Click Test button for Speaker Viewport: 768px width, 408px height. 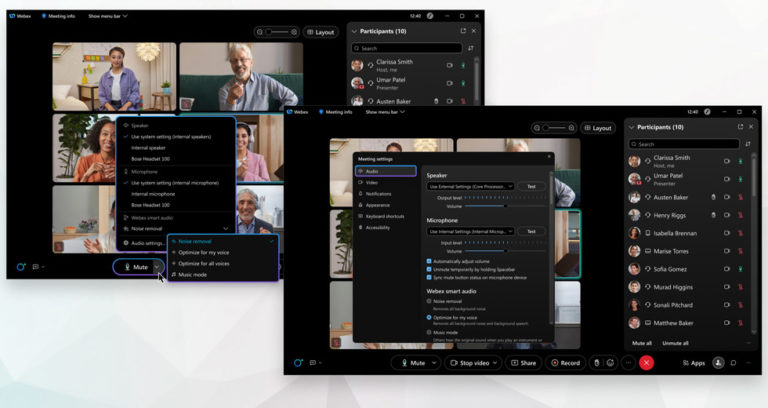pyautogui.click(x=531, y=186)
